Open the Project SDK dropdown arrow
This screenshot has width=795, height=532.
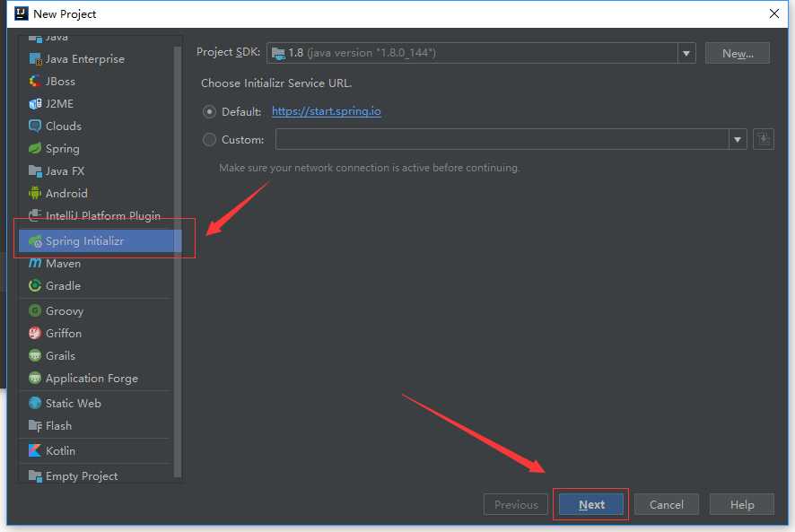(686, 53)
